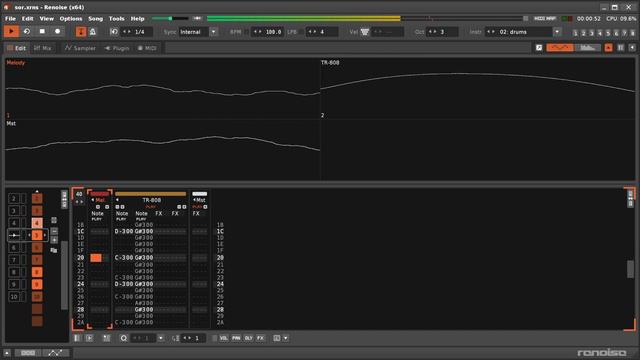This screenshot has width=640, height=360.
Task: Click the TR-808 track color bar
Action: pyautogui.click(x=150, y=194)
